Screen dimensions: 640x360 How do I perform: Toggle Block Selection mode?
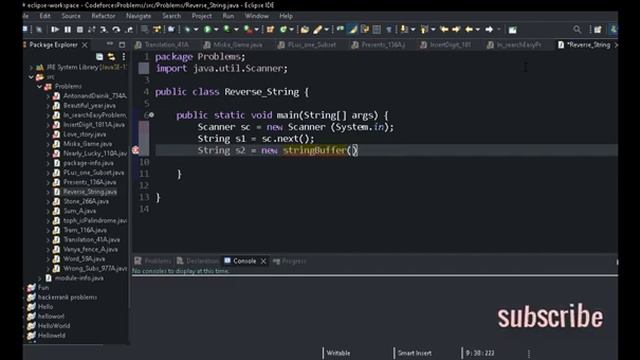pyautogui.click(x=376, y=29)
